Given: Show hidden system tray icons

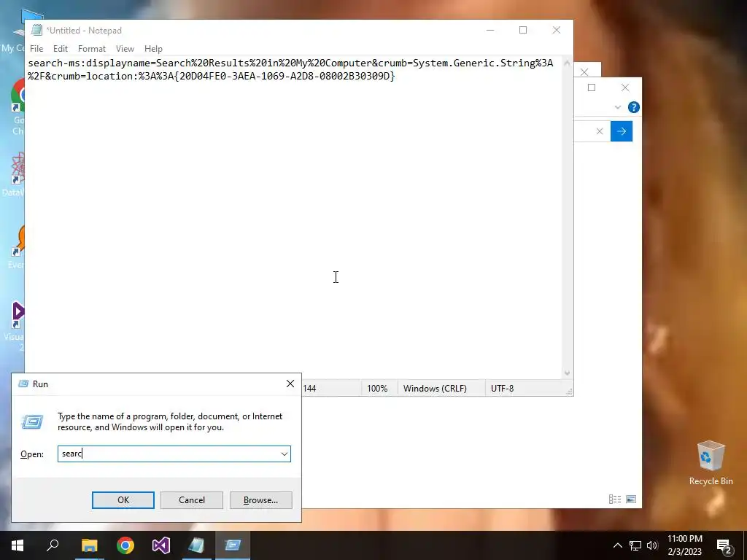Looking at the screenshot, I should pos(617,545).
